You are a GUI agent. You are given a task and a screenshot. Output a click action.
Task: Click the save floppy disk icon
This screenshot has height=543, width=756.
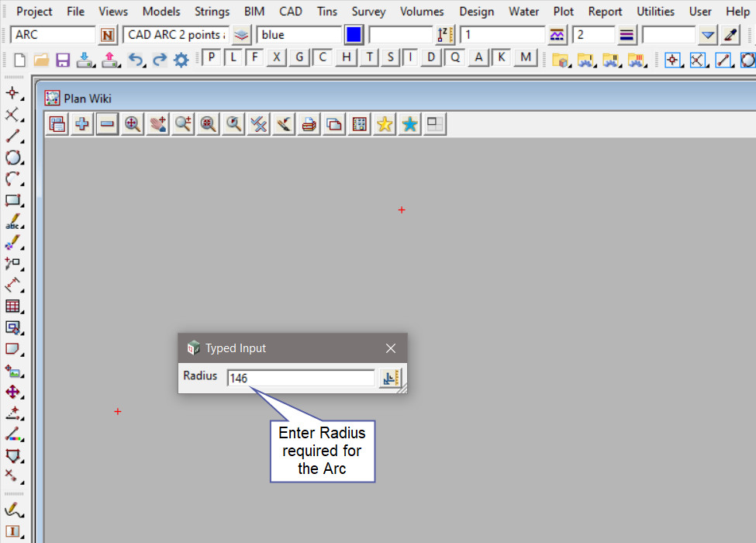(x=63, y=60)
